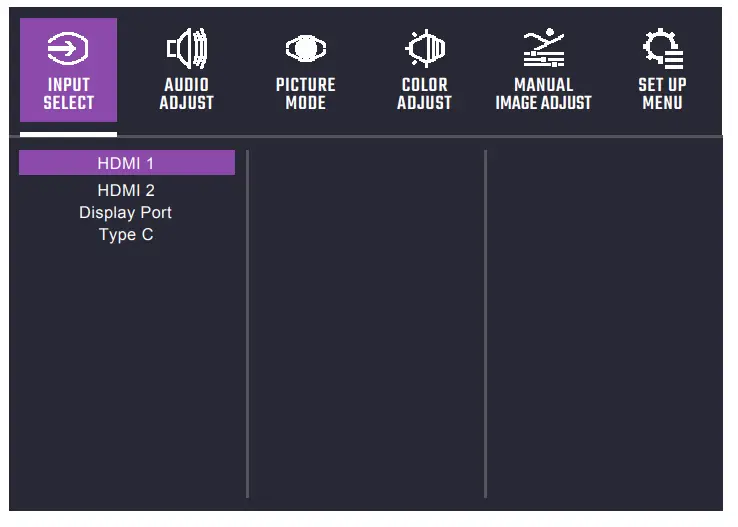Select Display Port input
The image size is (738, 527).
point(126,213)
